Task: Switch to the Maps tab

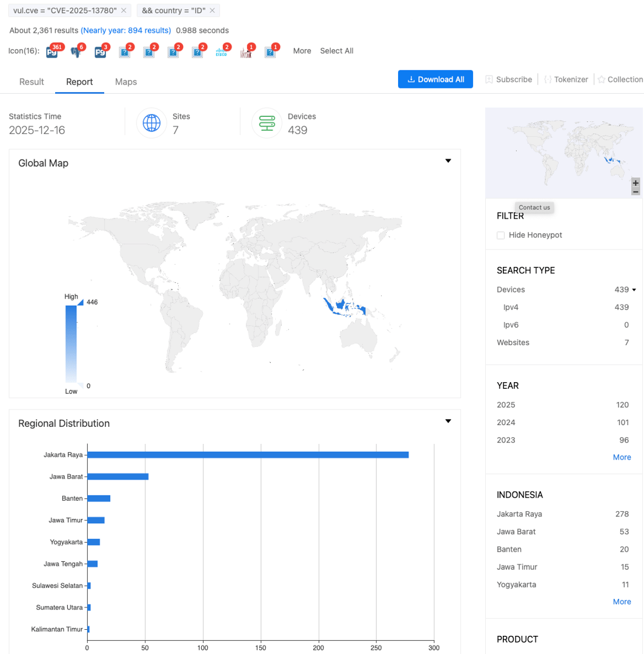Action: pos(126,81)
